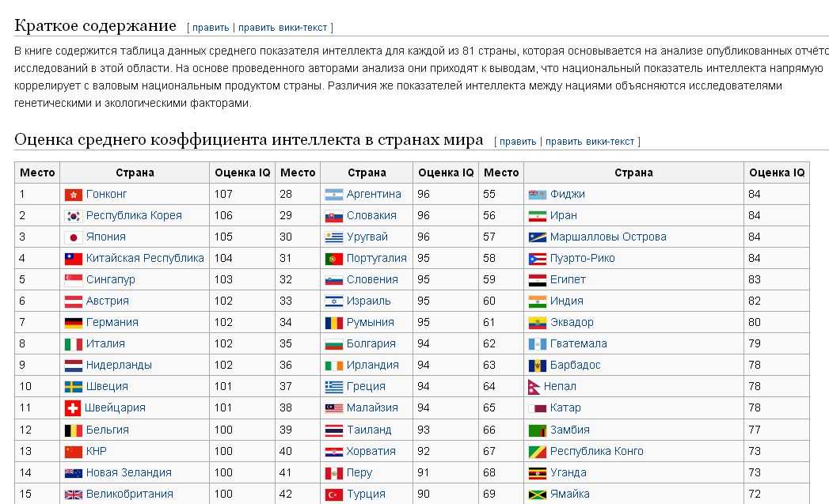Open the Уругвай link

[367, 237]
